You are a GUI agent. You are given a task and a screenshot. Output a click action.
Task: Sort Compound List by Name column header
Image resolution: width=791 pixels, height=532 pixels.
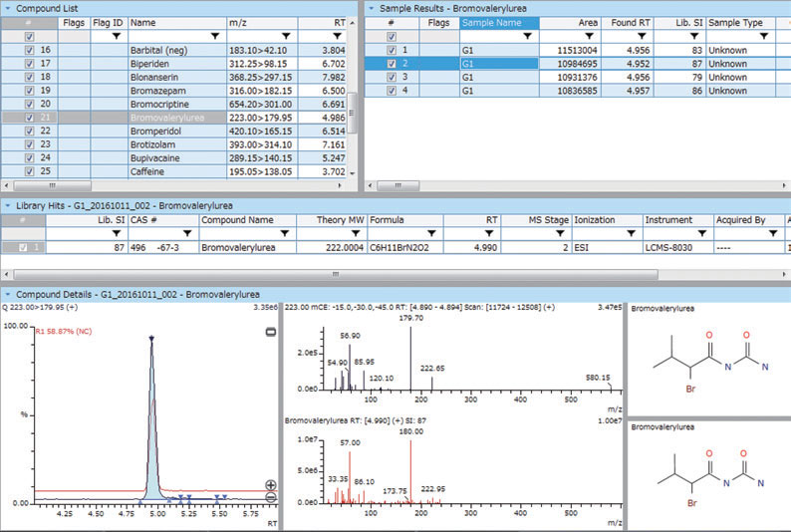click(177, 23)
